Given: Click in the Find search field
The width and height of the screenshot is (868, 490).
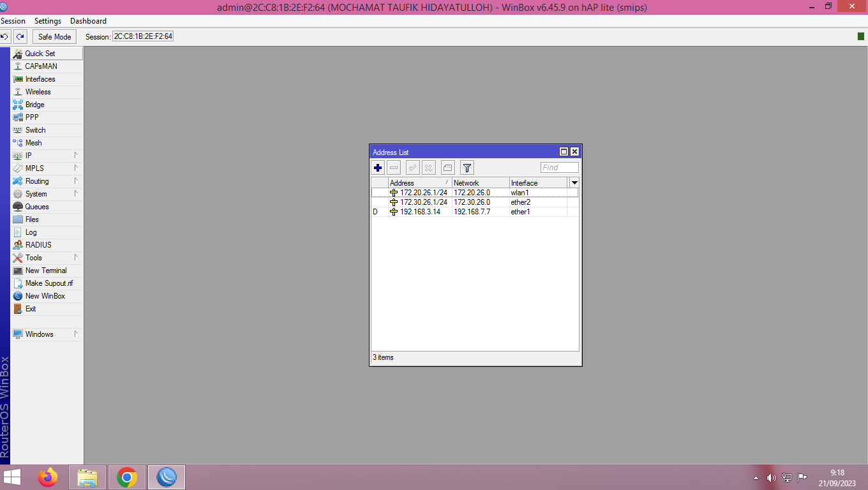Looking at the screenshot, I should pyautogui.click(x=560, y=168).
